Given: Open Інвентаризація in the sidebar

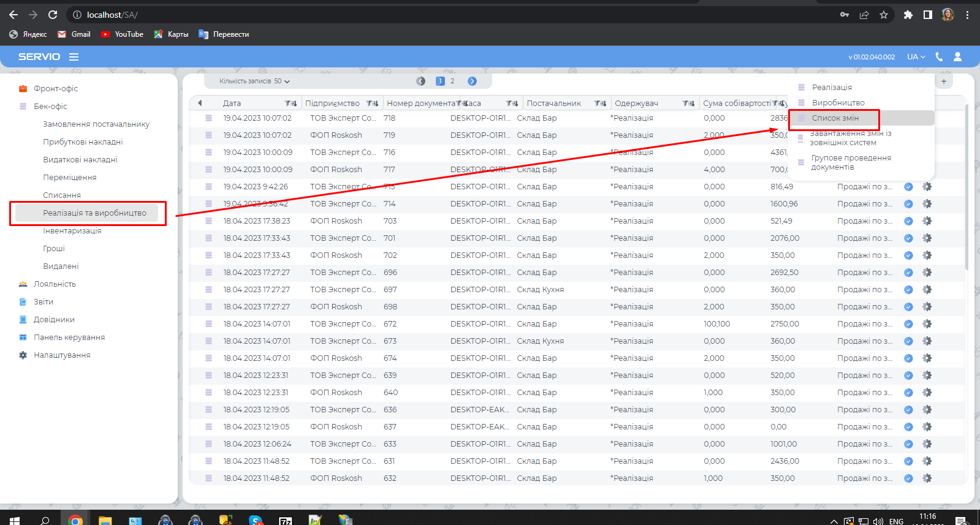Looking at the screenshot, I should point(72,231).
